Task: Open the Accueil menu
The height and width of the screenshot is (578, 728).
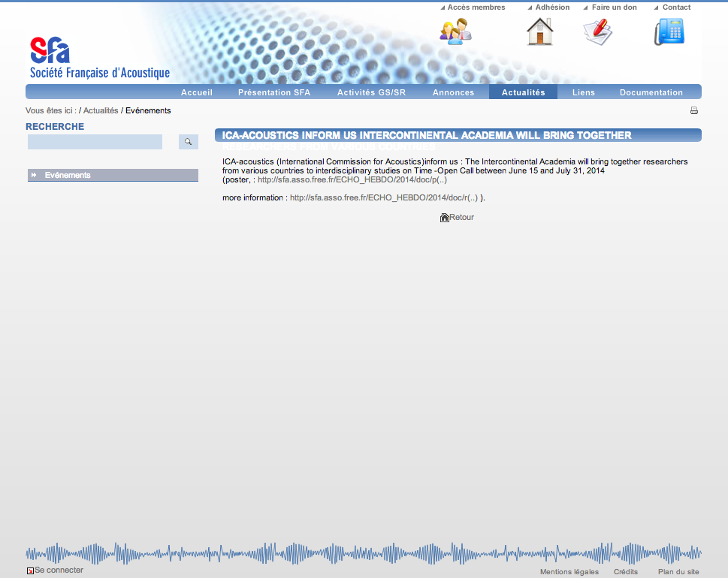Action: pos(197,92)
